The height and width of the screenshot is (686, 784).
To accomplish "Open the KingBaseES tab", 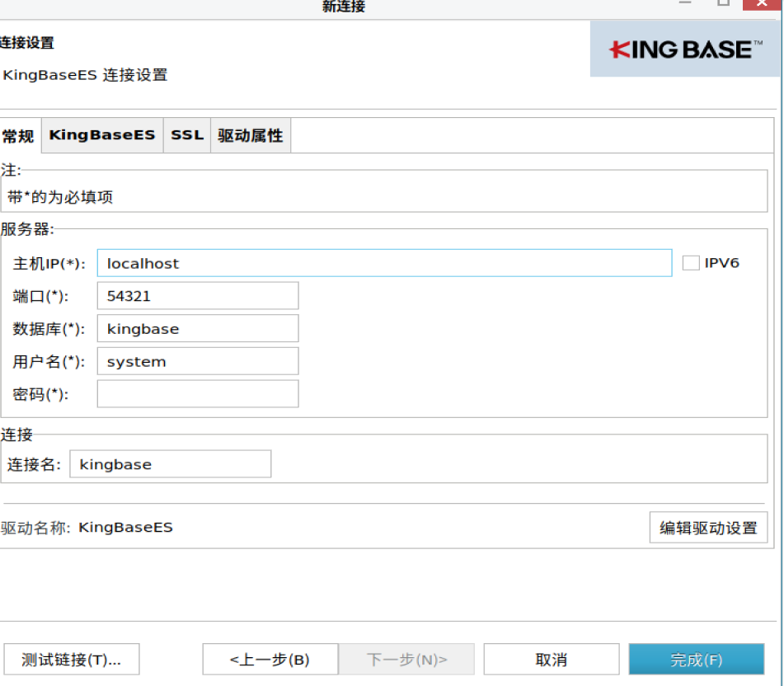I will pyautogui.click(x=102, y=135).
